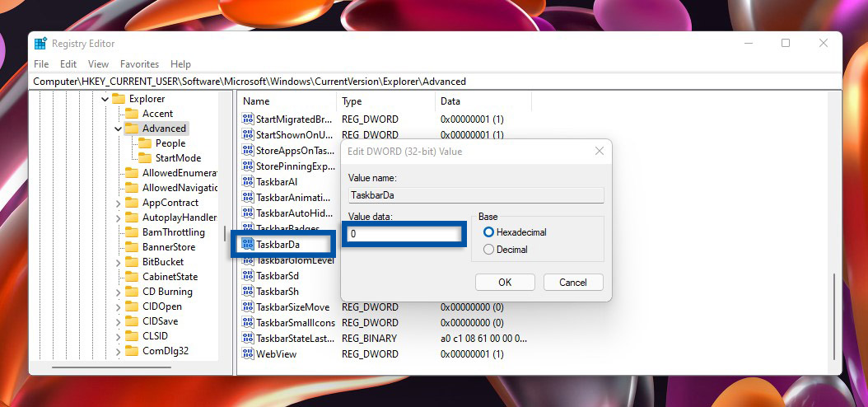Select the Hexadecimal base radio button

[x=489, y=232]
